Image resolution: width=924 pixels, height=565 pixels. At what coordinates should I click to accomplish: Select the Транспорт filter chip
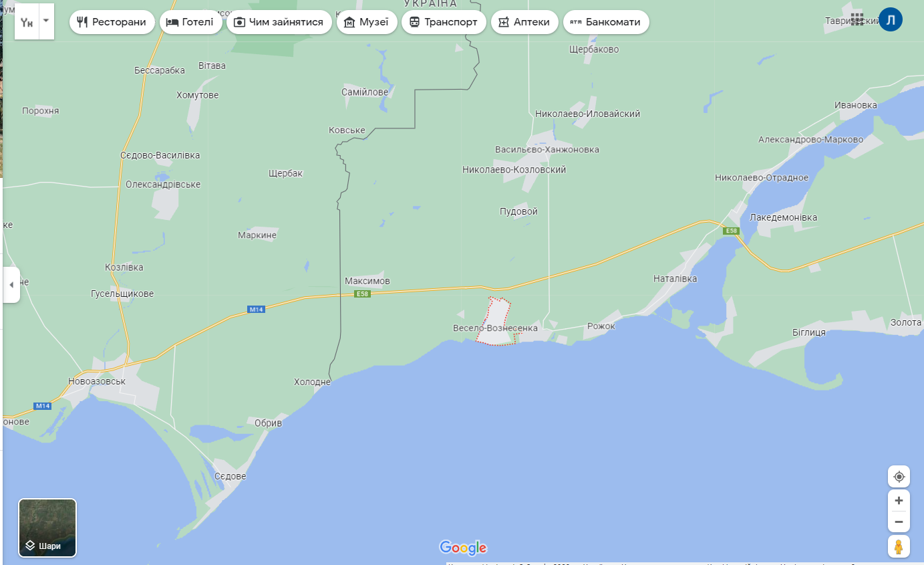tap(444, 22)
